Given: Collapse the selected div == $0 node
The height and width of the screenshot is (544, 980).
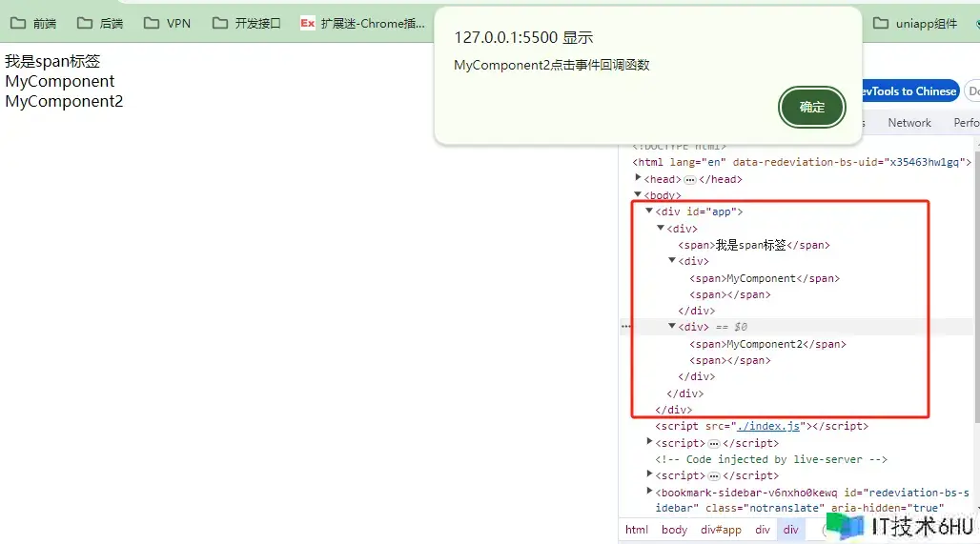Looking at the screenshot, I should tap(672, 327).
